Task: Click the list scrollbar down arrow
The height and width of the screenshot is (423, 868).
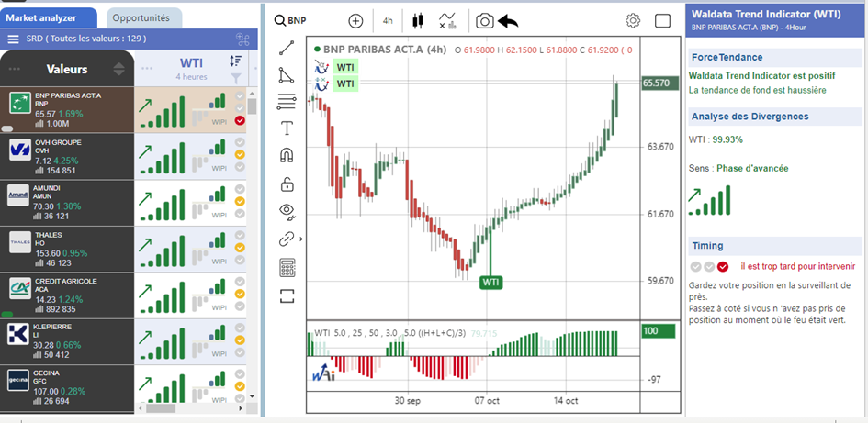Action: point(252,396)
